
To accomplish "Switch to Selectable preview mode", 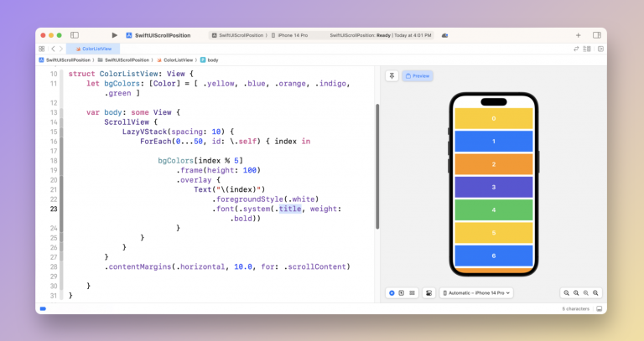I will click(x=402, y=292).
